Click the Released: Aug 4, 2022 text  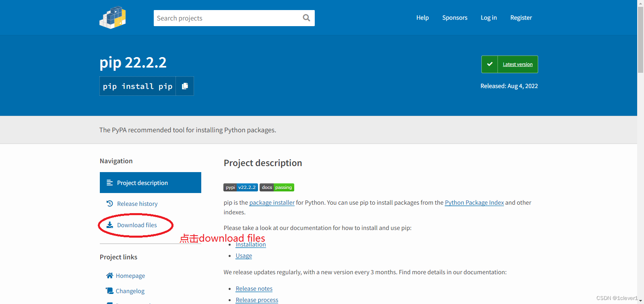(509, 86)
